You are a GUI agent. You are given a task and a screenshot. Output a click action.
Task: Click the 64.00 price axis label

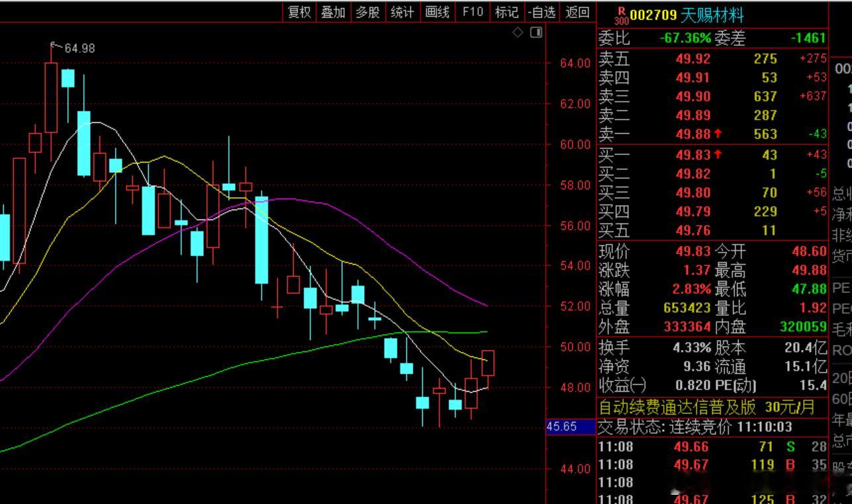pyautogui.click(x=575, y=63)
